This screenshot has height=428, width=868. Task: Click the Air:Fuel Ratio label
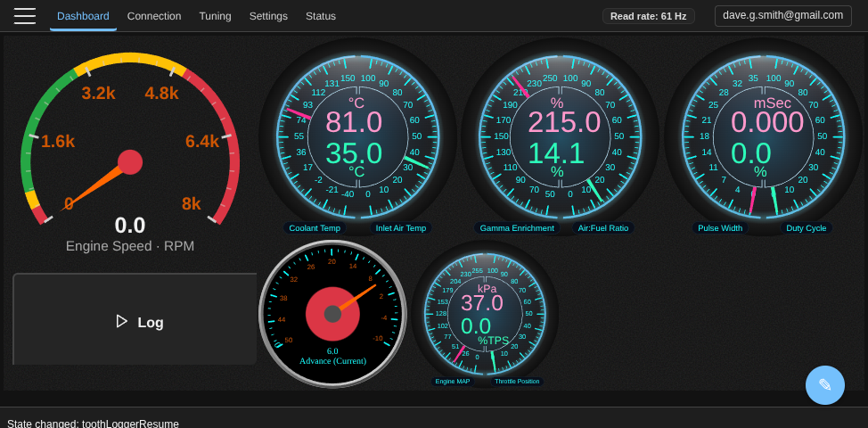[602, 228]
